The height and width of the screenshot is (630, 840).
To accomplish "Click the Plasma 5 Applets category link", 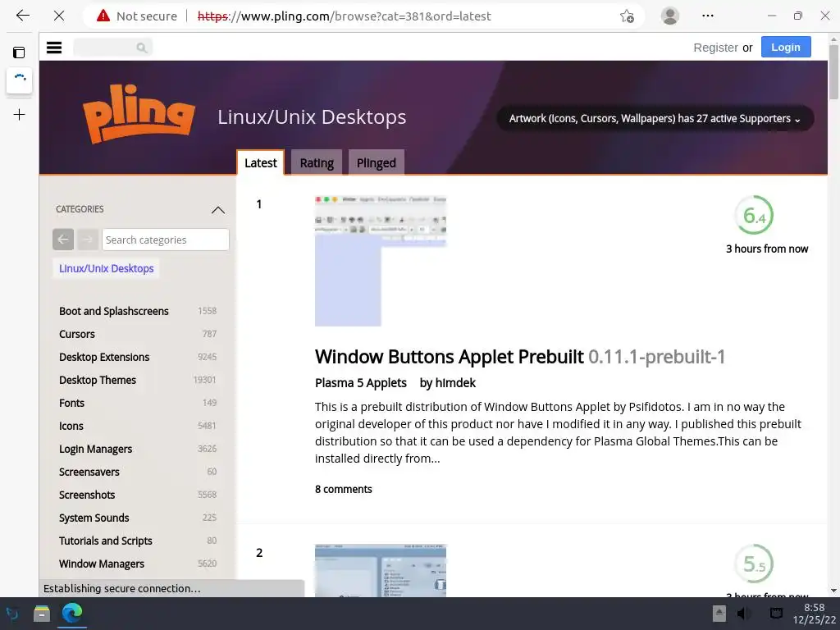I will click(x=361, y=383).
